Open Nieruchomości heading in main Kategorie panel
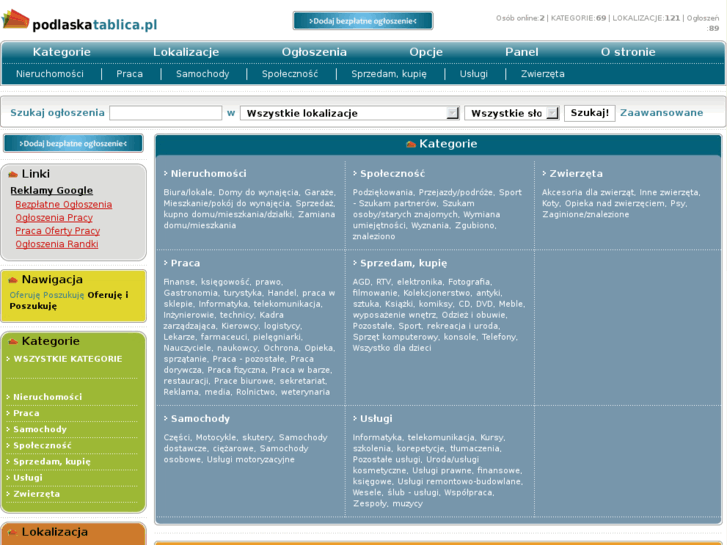The image size is (727, 545). pyautogui.click(x=208, y=173)
